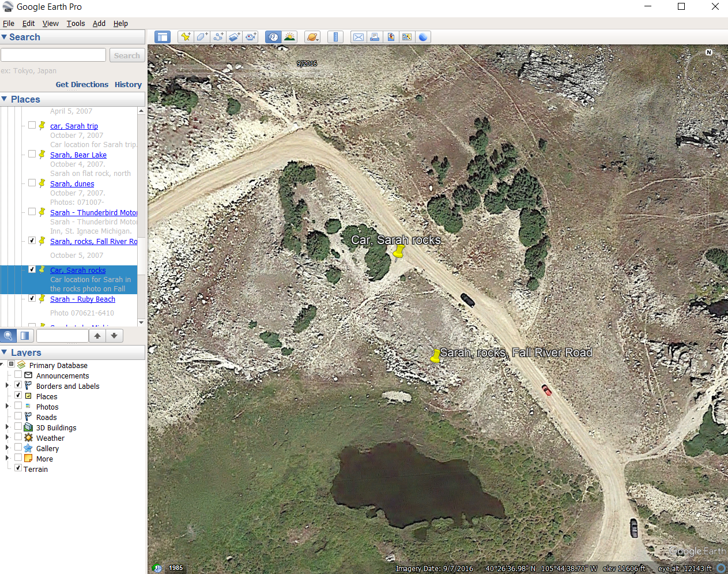Image resolution: width=728 pixels, height=574 pixels.
Task: Expand the Photos layer node
Action: (x=7, y=406)
